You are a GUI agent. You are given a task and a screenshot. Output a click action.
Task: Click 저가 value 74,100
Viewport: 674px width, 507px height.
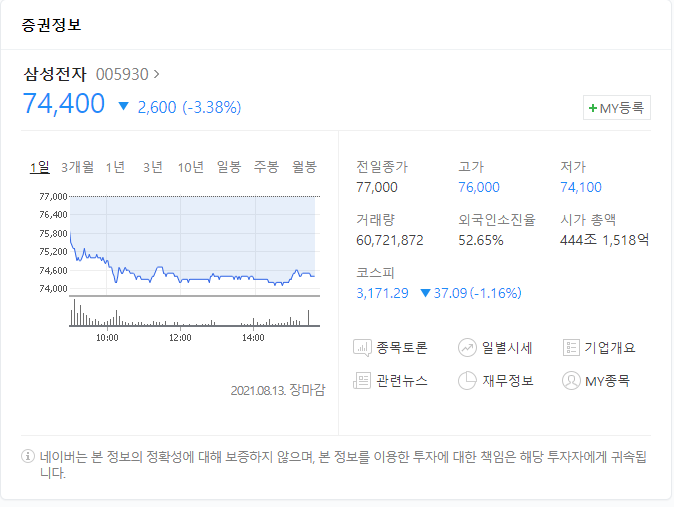point(581,187)
